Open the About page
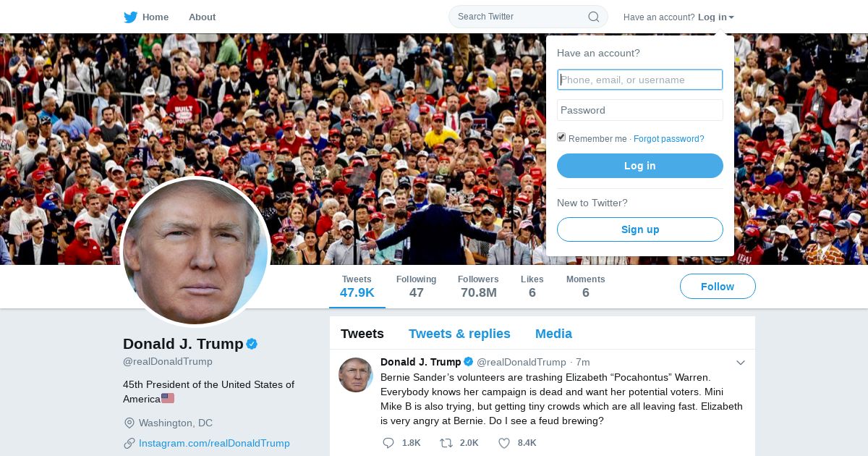The width and height of the screenshot is (868, 456). (x=202, y=17)
